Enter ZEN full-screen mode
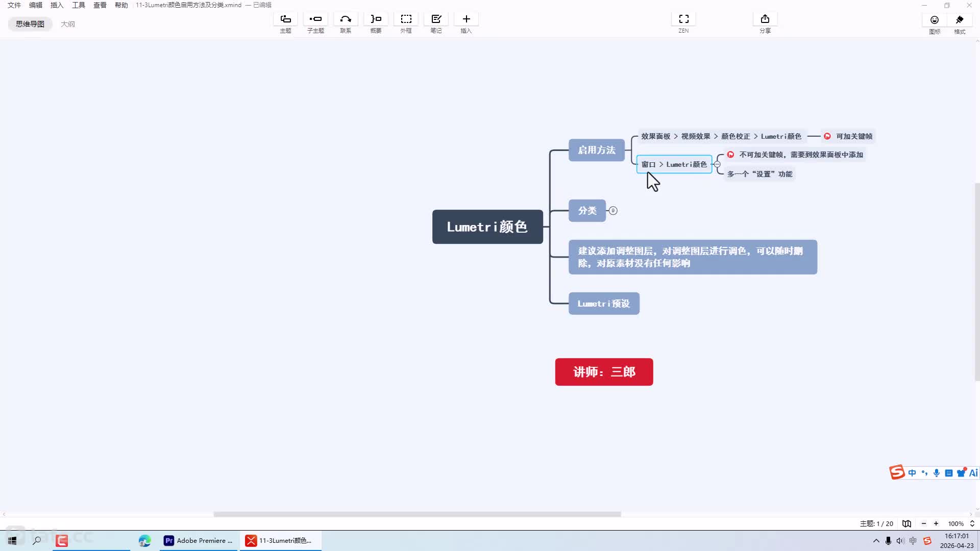The image size is (980, 551). (x=683, y=19)
